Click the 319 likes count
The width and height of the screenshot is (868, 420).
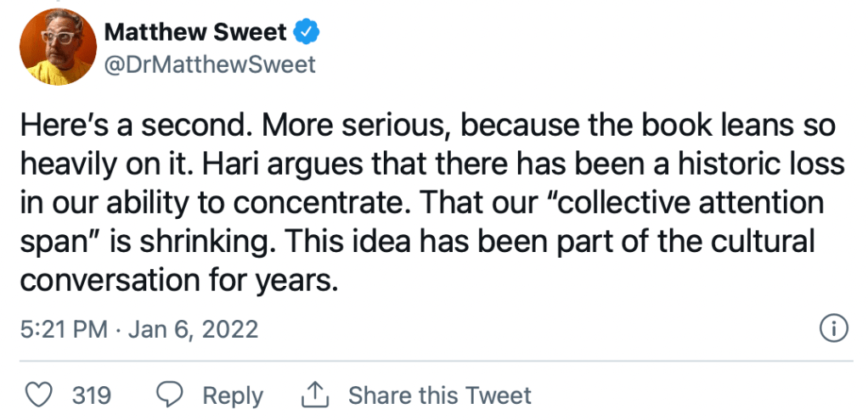(92, 395)
